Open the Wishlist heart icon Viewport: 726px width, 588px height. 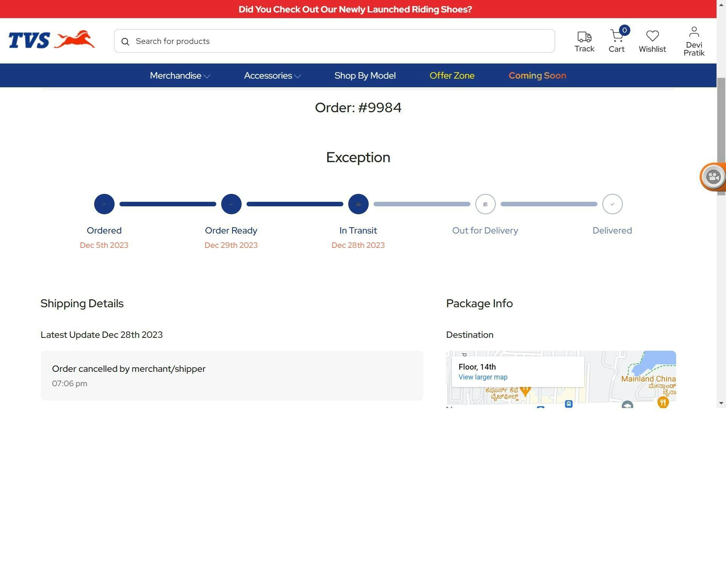click(652, 36)
